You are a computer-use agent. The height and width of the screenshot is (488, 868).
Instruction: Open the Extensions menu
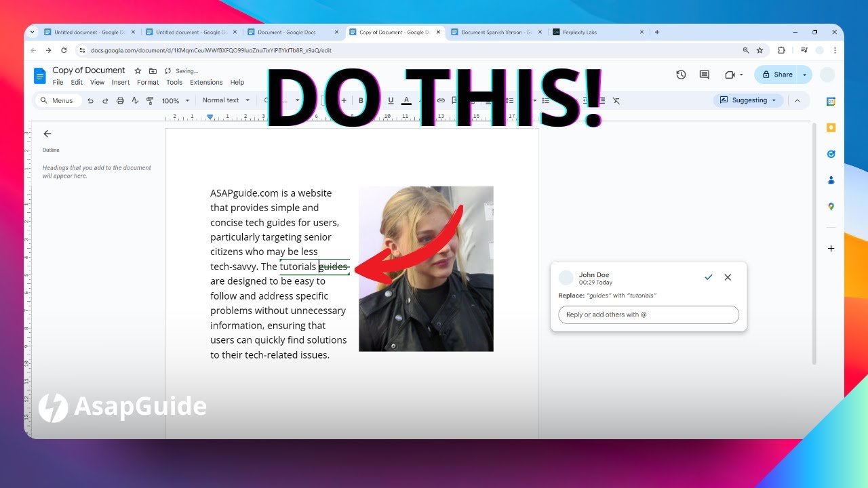206,83
